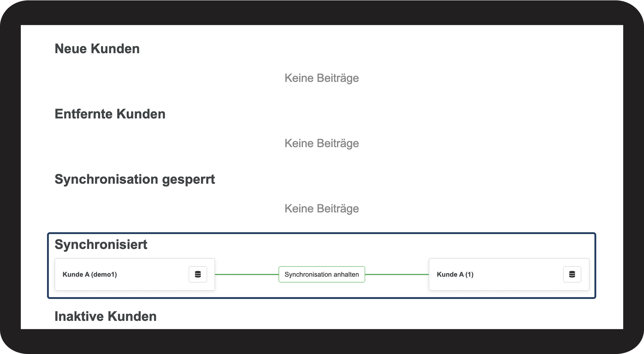Click empty area right of Synchronisiert heading
This screenshot has width=644, height=354.
(328, 245)
